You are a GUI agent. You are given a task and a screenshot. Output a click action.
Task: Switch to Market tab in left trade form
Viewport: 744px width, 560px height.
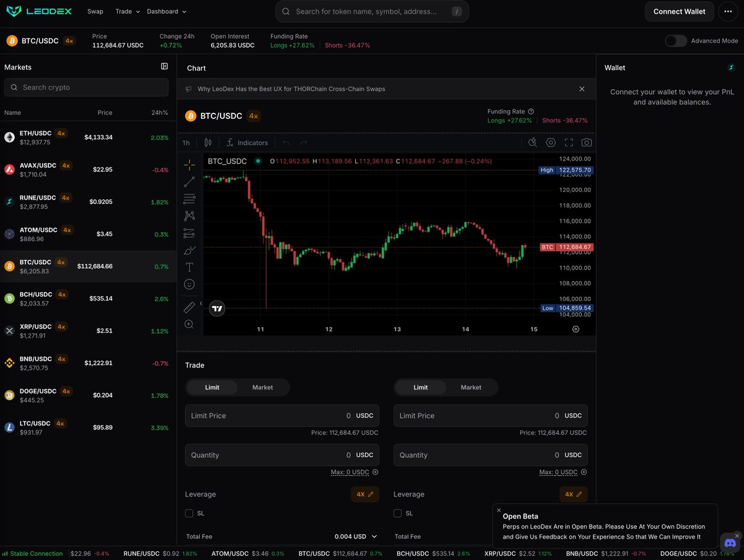coord(262,387)
